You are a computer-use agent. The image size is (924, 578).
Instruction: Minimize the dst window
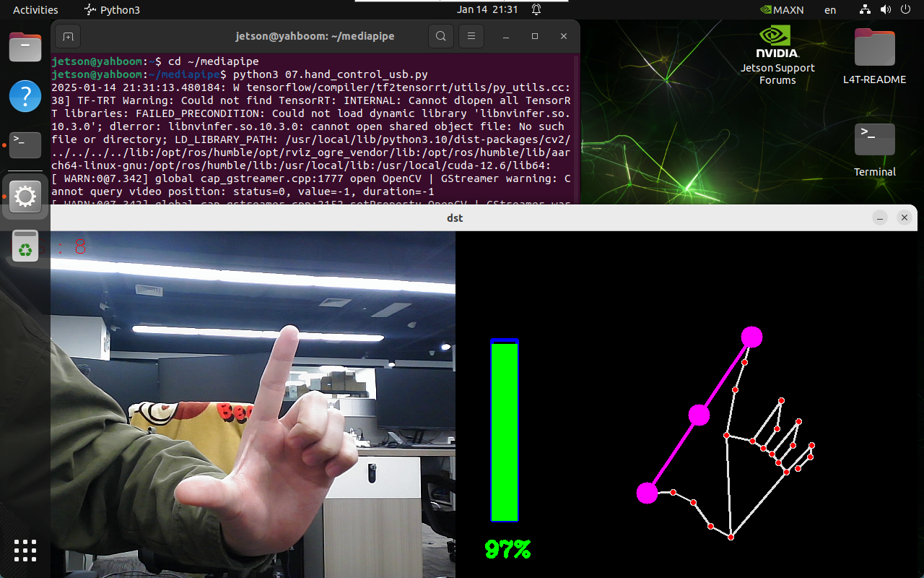(x=879, y=218)
